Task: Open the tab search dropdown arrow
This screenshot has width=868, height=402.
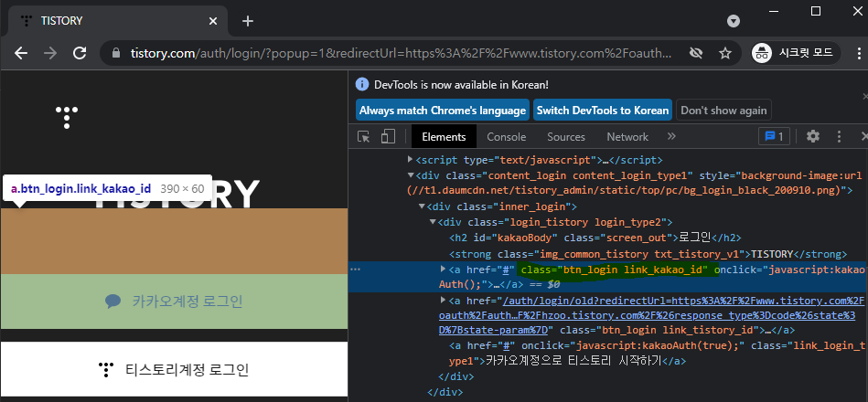Action: tap(734, 21)
